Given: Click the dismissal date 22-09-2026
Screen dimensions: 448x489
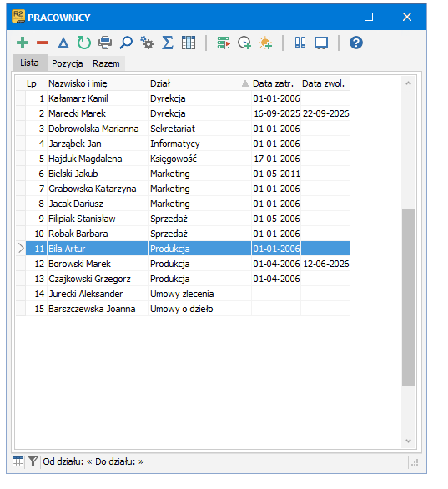Looking at the screenshot, I should [x=325, y=113].
